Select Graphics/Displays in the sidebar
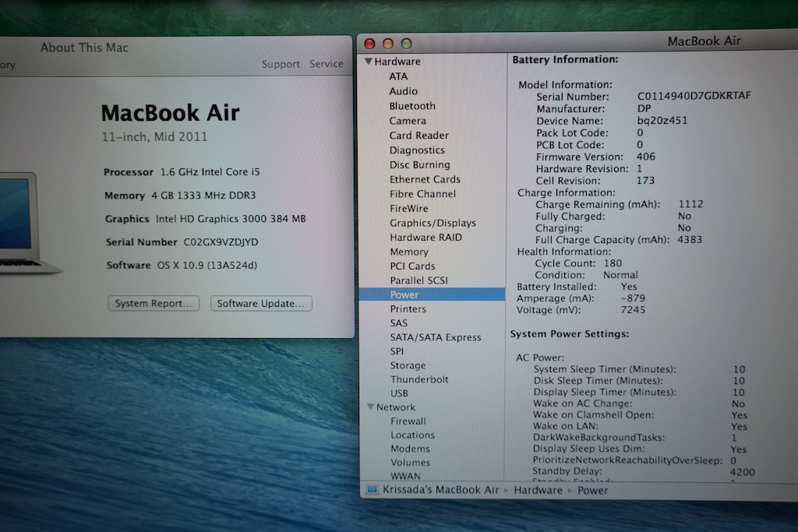 (x=433, y=223)
